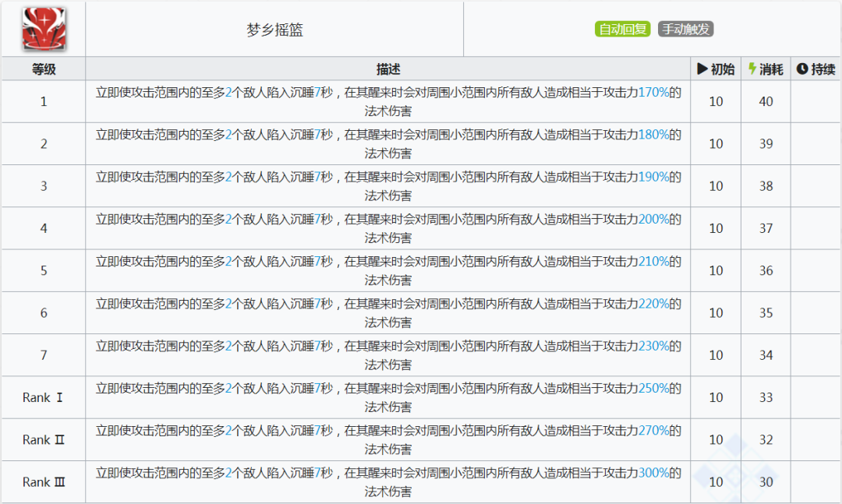Click the clock icon beside 持续
The height and width of the screenshot is (504, 842).
[802, 69]
